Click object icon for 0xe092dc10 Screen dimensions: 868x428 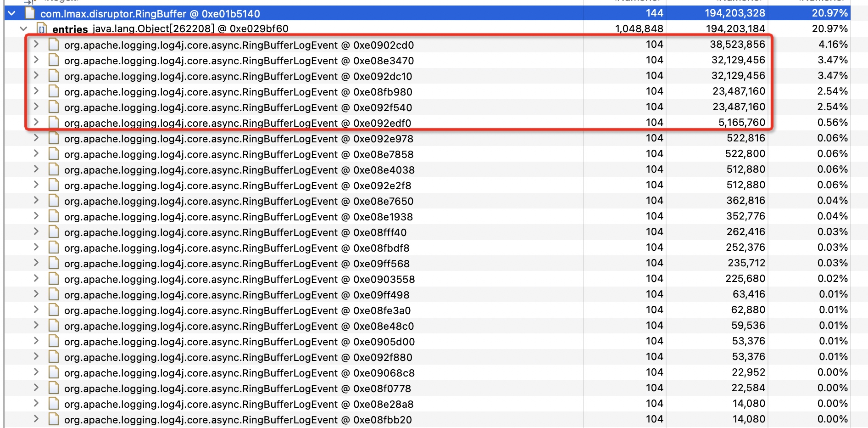pos(54,76)
